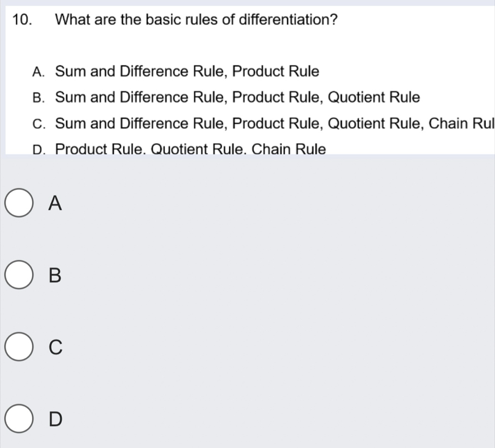The height and width of the screenshot is (448, 495).
Task: Click option text 'Product Rule. Quotient Rule. Chain Rule'
Action: (x=190, y=149)
